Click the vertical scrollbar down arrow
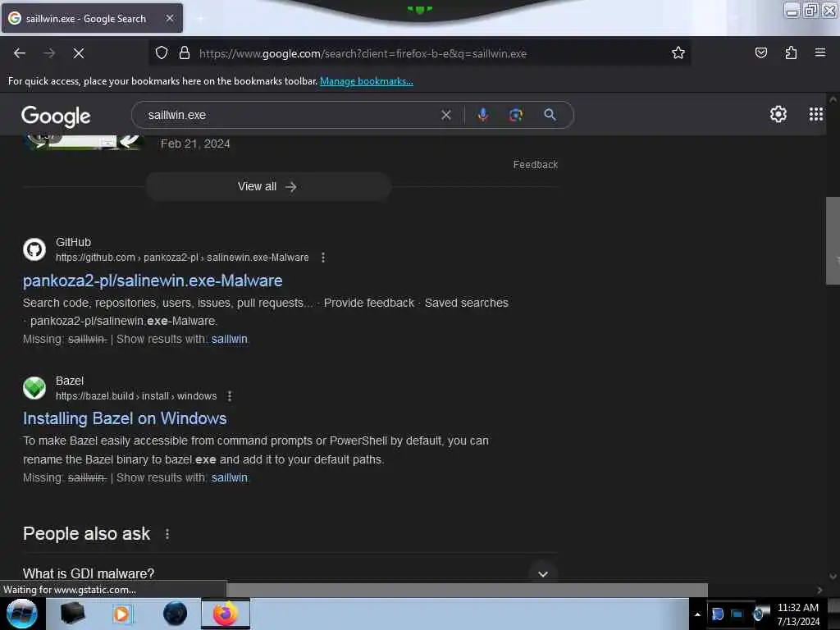 pyautogui.click(x=833, y=577)
